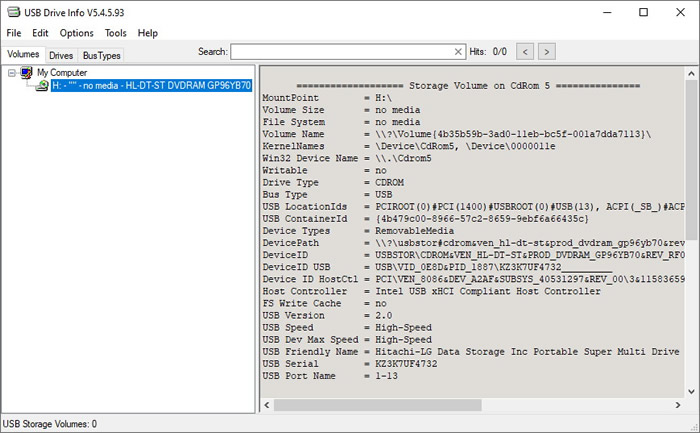Open the Options menu
700x433 pixels.
(76, 33)
